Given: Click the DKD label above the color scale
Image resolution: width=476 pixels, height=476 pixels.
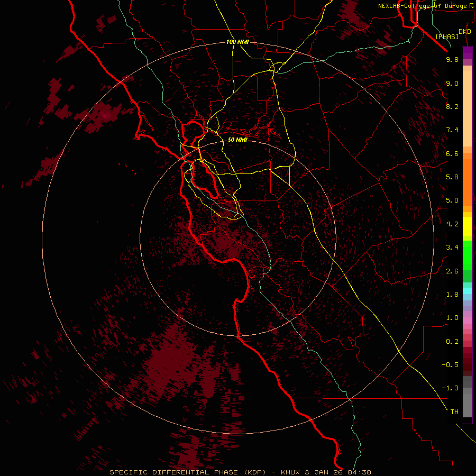Looking at the screenshot, I should [465, 32].
